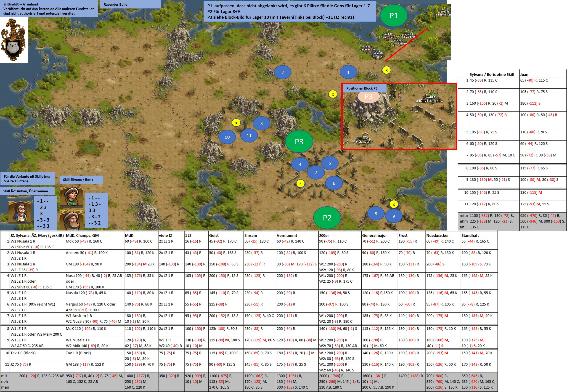Screen dimensions: 567x392
Task: Click blue camp circle number 1
Action: (x=348, y=72)
